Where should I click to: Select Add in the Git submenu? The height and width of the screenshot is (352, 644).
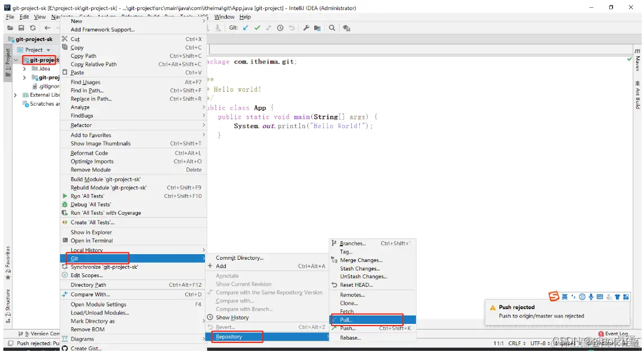(x=267, y=266)
